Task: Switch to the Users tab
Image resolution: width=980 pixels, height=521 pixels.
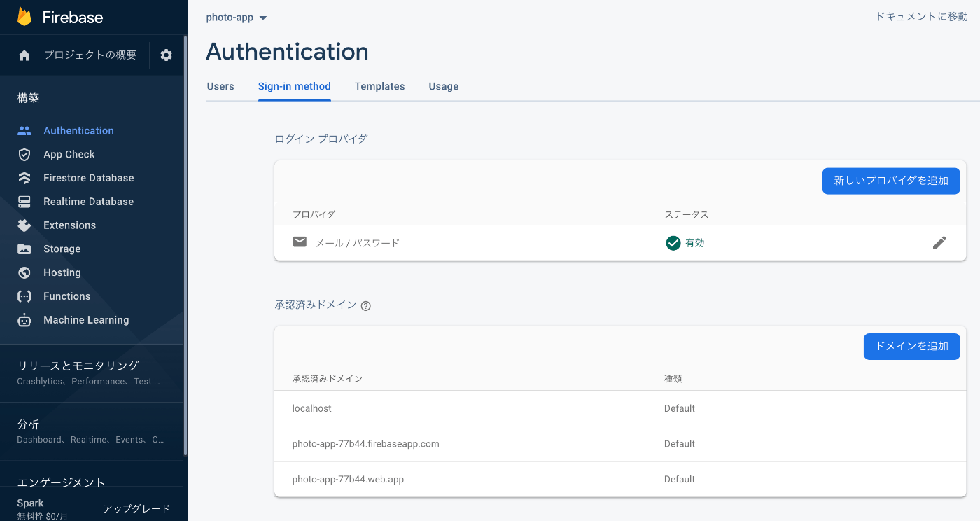Action: click(220, 86)
